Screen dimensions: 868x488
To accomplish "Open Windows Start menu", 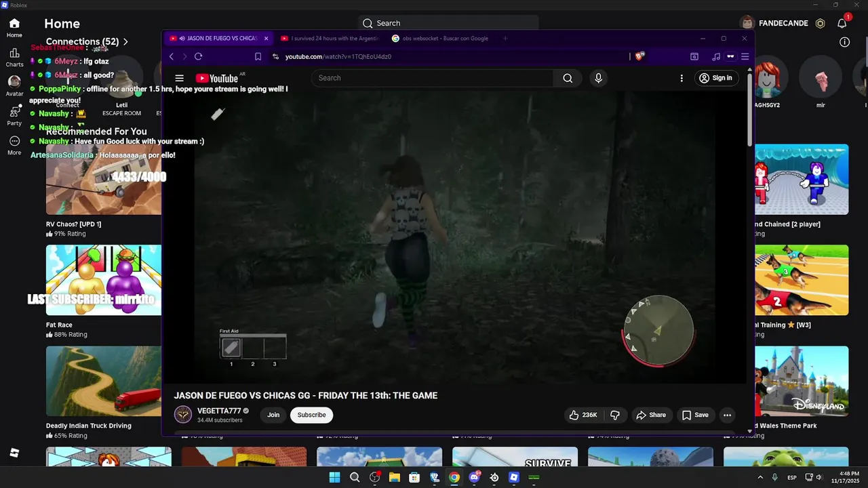I will tap(334, 477).
